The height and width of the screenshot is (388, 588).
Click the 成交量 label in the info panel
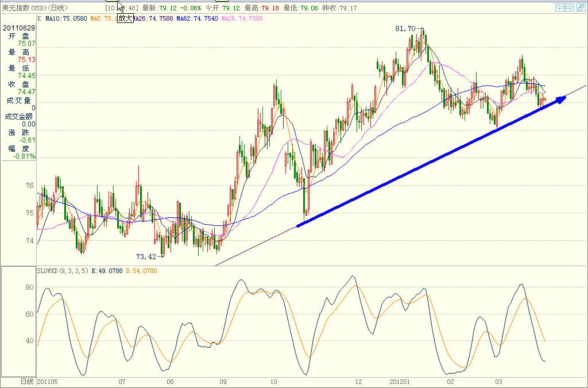pyautogui.click(x=18, y=100)
